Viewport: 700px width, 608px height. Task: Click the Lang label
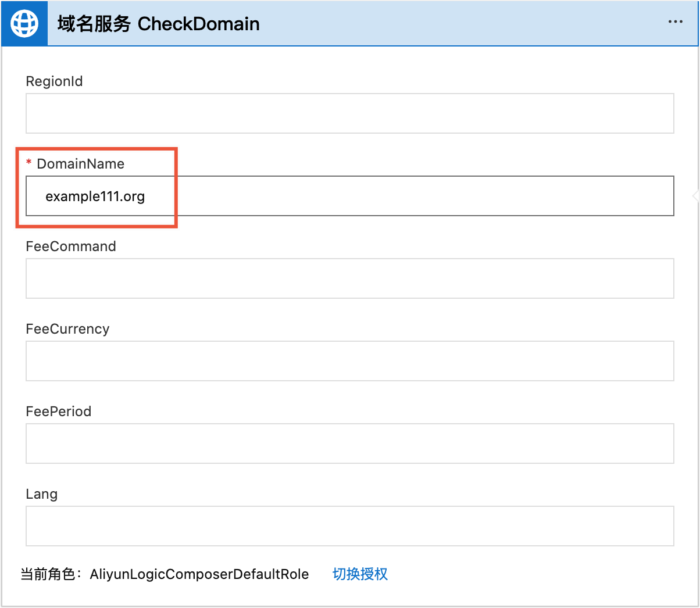coord(42,494)
